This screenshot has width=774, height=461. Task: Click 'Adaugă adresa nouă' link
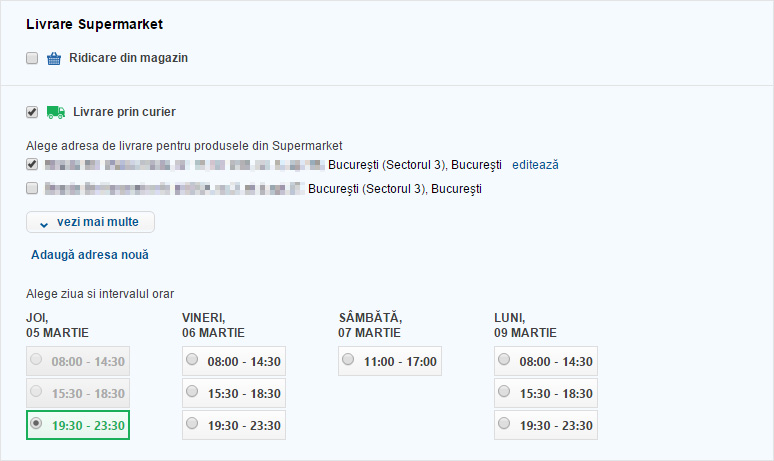[90, 255]
